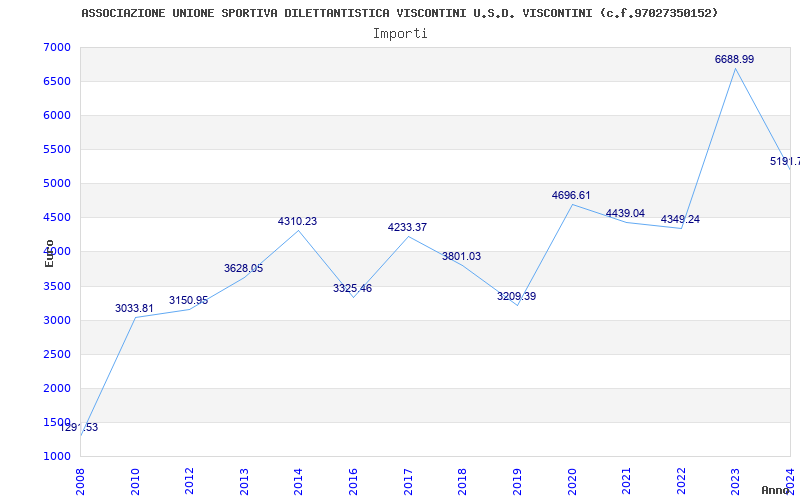This screenshot has width=800, height=500.
Task: Click the 2021 year axis label
Action: pos(626,481)
